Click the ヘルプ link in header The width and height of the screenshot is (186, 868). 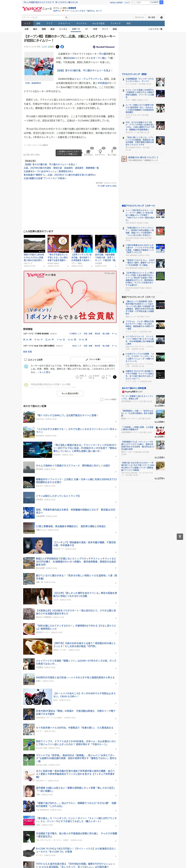tap(127, 2)
